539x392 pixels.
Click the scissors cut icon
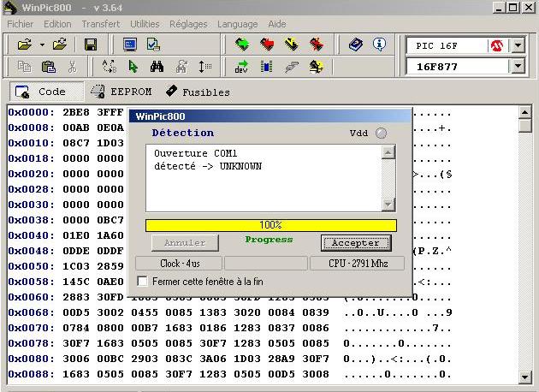[72, 67]
